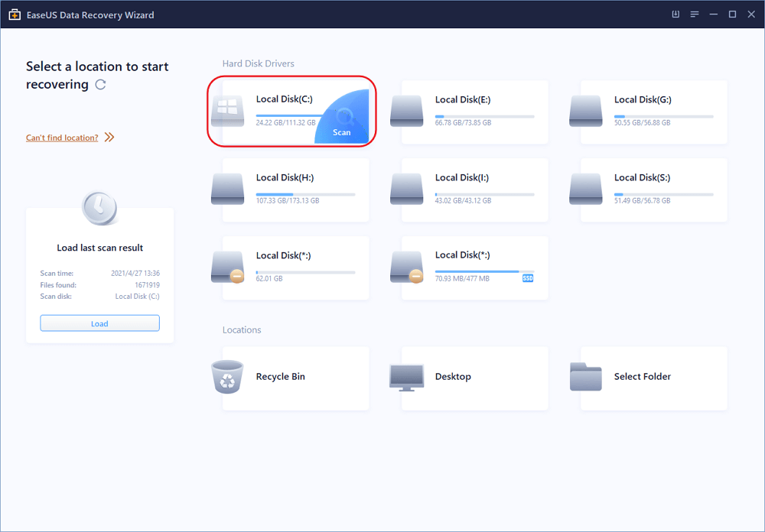Click the 62.01 GB size text

point(269,278)
